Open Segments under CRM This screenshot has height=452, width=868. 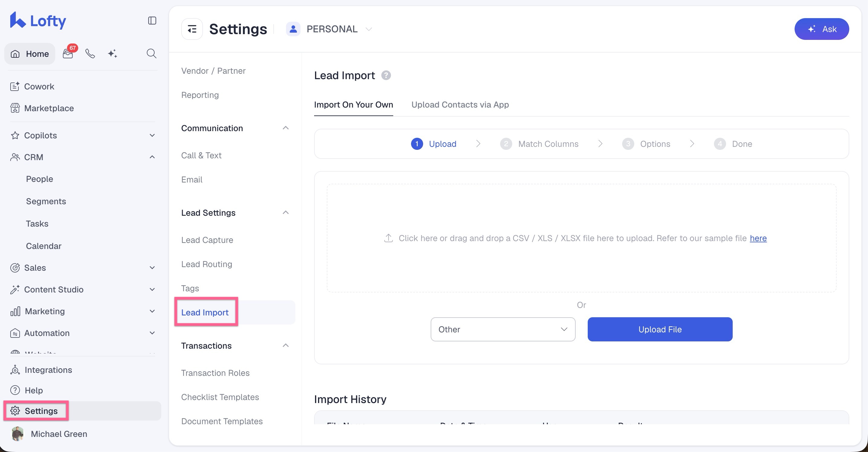(46, 201)
